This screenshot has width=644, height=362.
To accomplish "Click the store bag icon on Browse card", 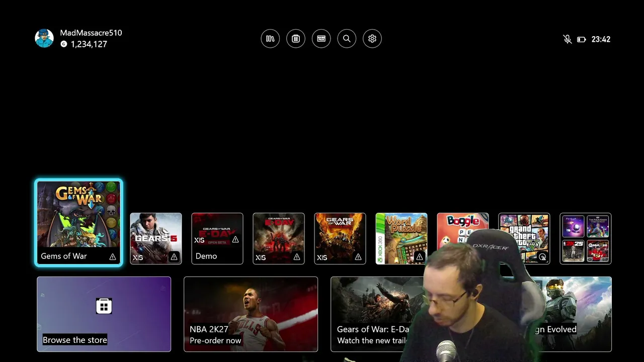I will pyautogui.click(x=104, y=306).
